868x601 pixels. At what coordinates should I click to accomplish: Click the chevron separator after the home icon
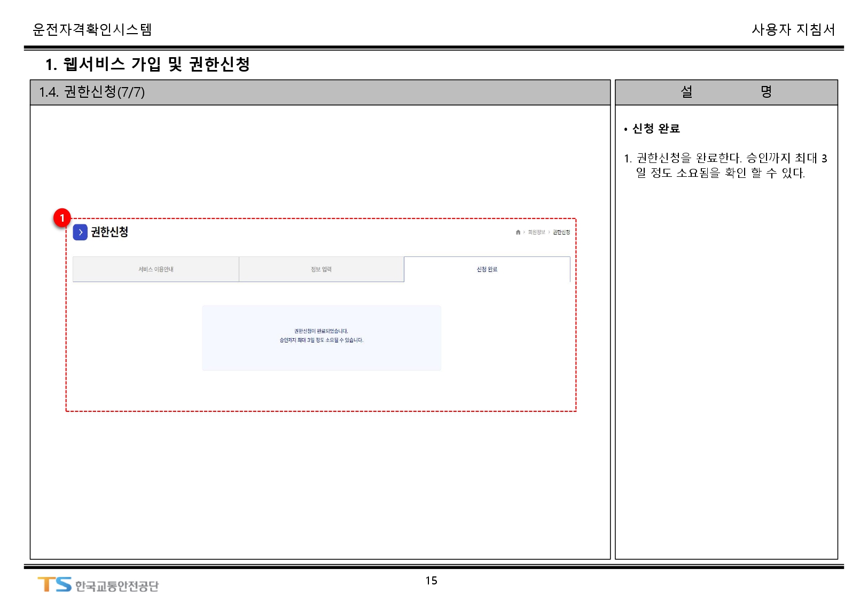click(x=523, y=232)
